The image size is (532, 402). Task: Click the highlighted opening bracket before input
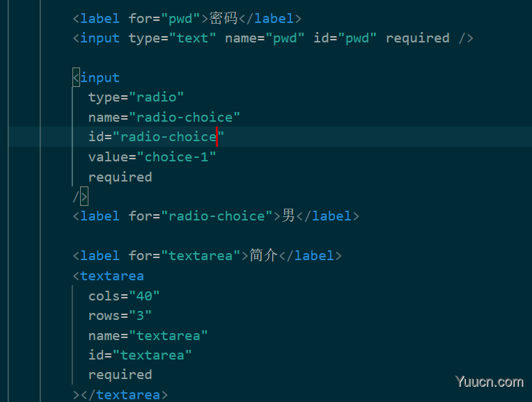[77, 78]
